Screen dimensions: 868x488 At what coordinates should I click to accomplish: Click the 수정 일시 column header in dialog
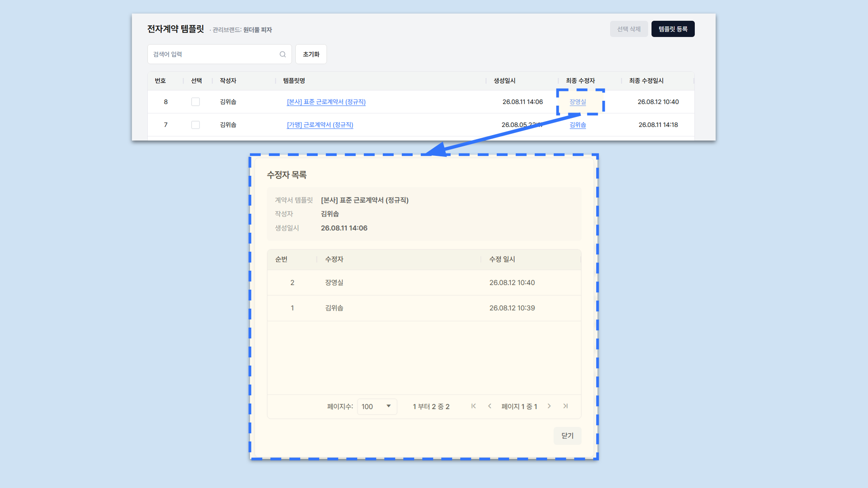pyautogui.click(x=502, y=259)
